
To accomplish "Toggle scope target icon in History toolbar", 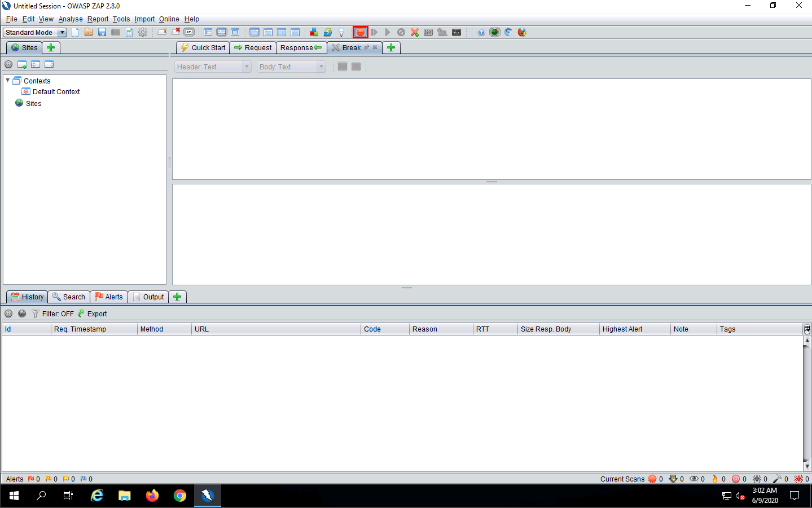I will click(8, 313).
